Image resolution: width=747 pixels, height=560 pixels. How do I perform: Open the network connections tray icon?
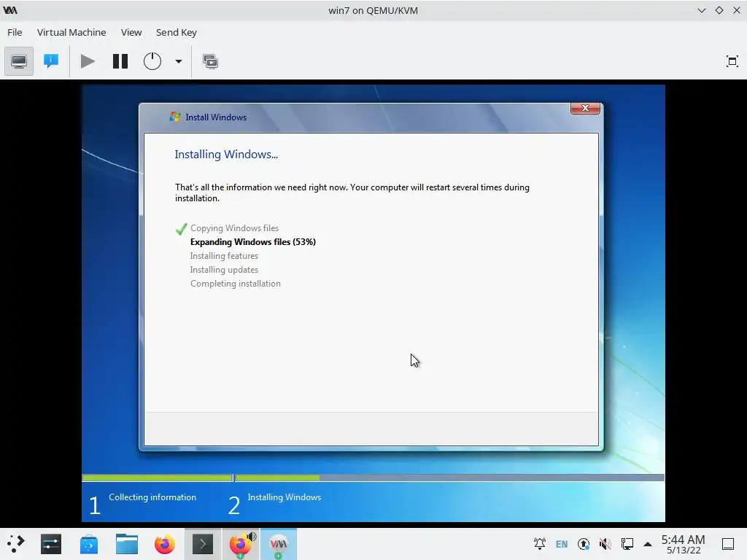pyautogui.click(x=627, y=544)
